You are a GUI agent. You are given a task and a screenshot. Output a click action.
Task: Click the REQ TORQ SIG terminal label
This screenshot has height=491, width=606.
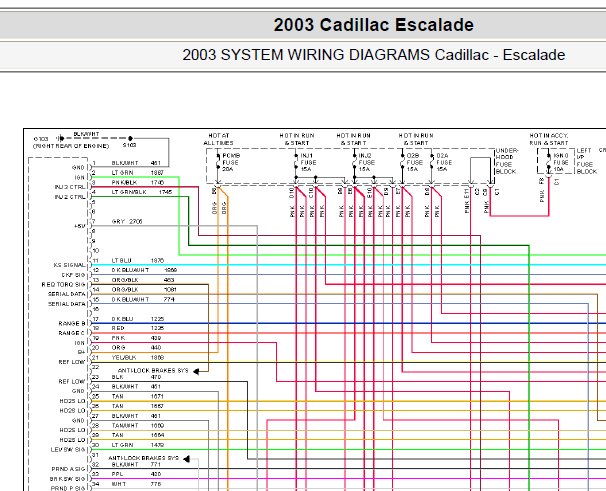click(63, 285)
